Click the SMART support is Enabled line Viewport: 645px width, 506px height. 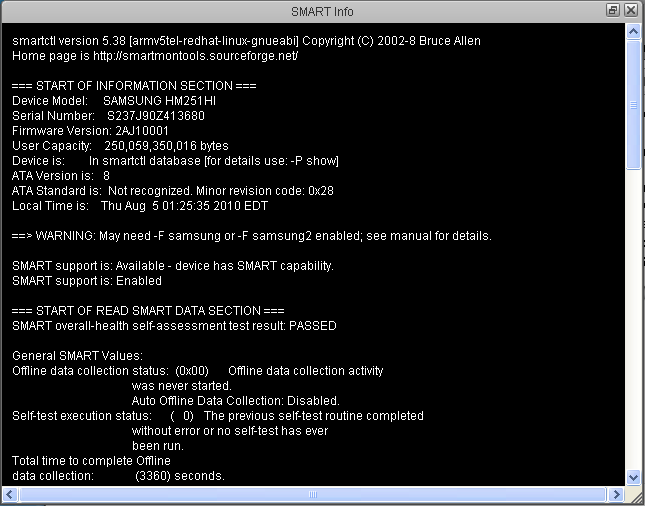coord(87,281)
